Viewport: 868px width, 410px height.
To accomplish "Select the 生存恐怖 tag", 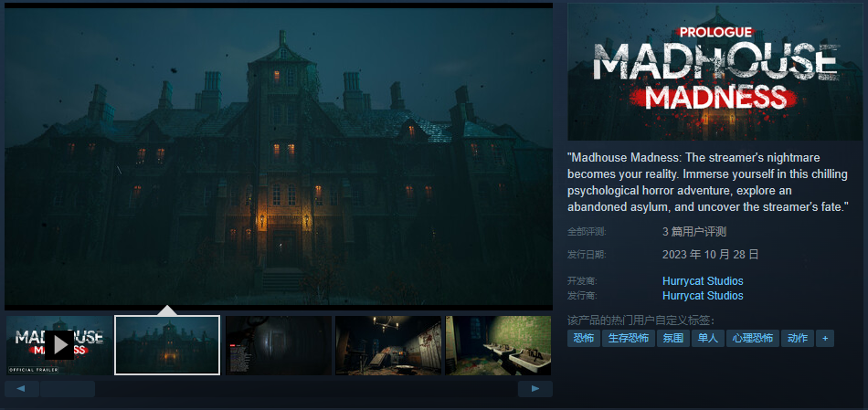I will click(629, 338).
